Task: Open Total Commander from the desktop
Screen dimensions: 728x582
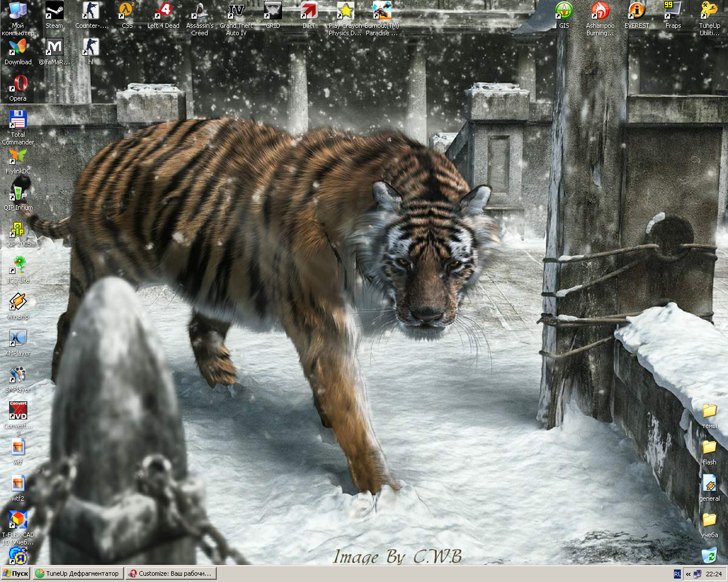Action: click(18, 128)
